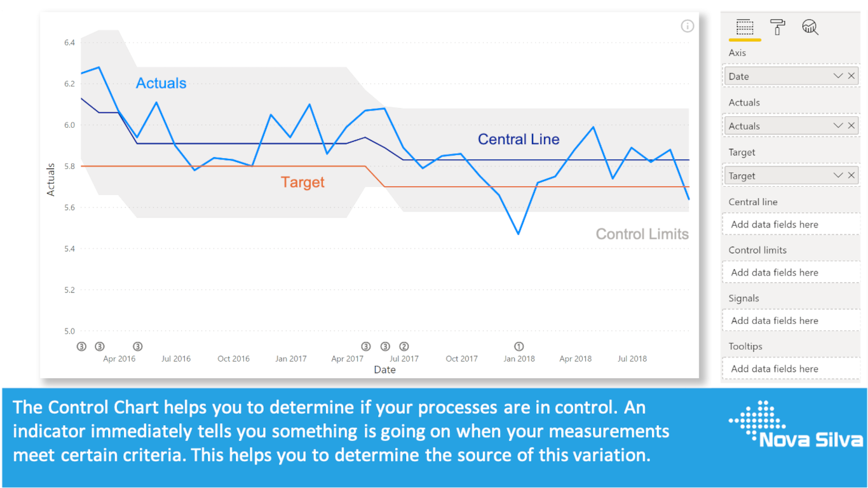This screenshot has height=488, width=868.
Task: Expand the Date field dropdown chevron
Action: [838, 76]
